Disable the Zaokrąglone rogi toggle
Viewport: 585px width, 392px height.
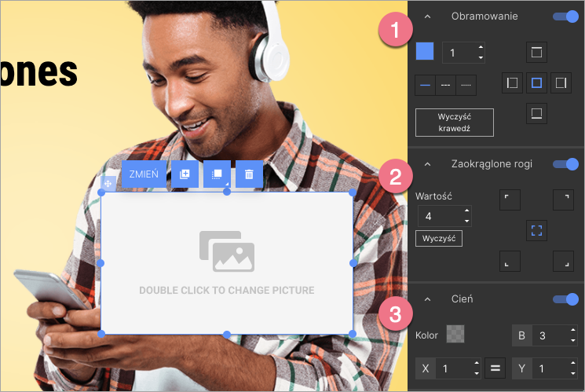(565, 164)
